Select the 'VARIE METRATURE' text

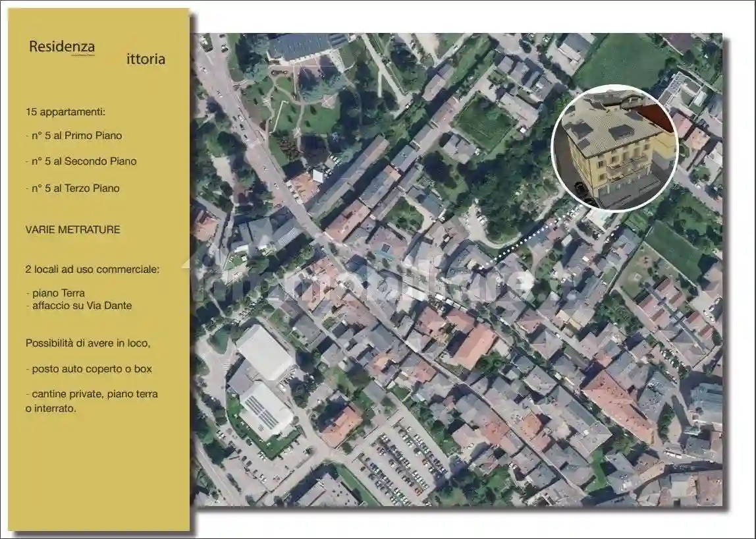[72, 230]
